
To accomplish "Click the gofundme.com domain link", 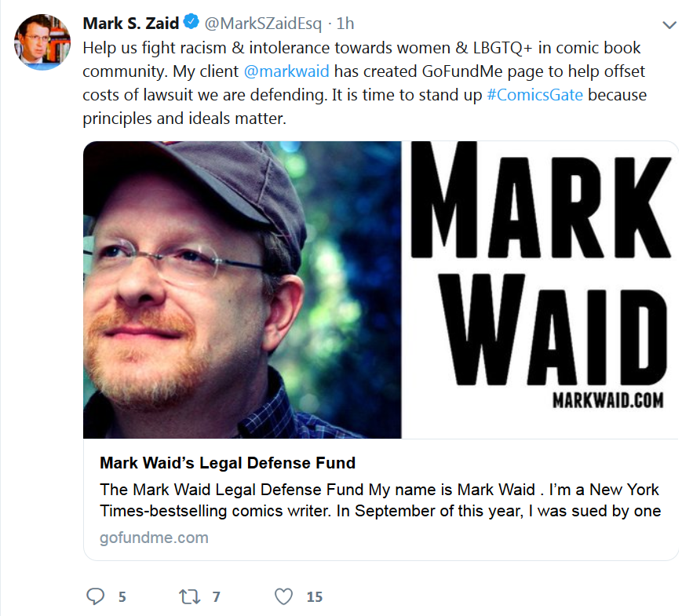I will (154, 538).
